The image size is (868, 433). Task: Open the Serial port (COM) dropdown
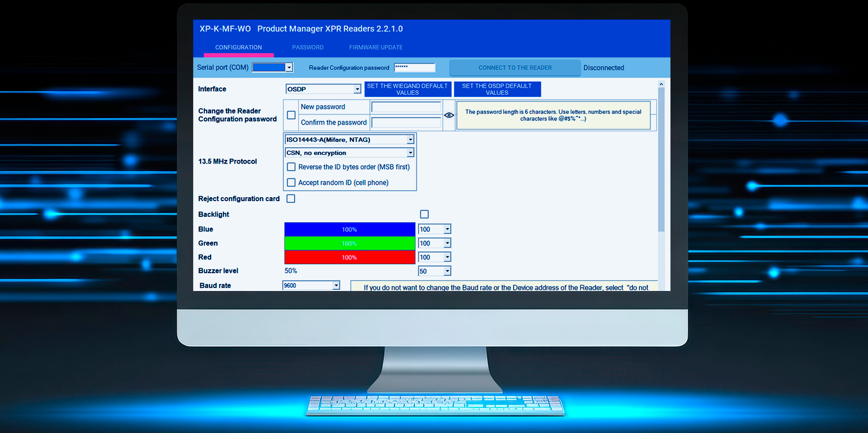pyautogui.click(x=289, y=68)
